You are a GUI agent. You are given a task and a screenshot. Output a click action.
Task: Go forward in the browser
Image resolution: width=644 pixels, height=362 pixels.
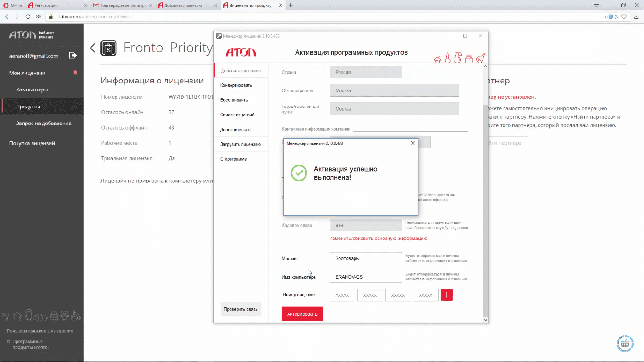click(x=17, y=16)
